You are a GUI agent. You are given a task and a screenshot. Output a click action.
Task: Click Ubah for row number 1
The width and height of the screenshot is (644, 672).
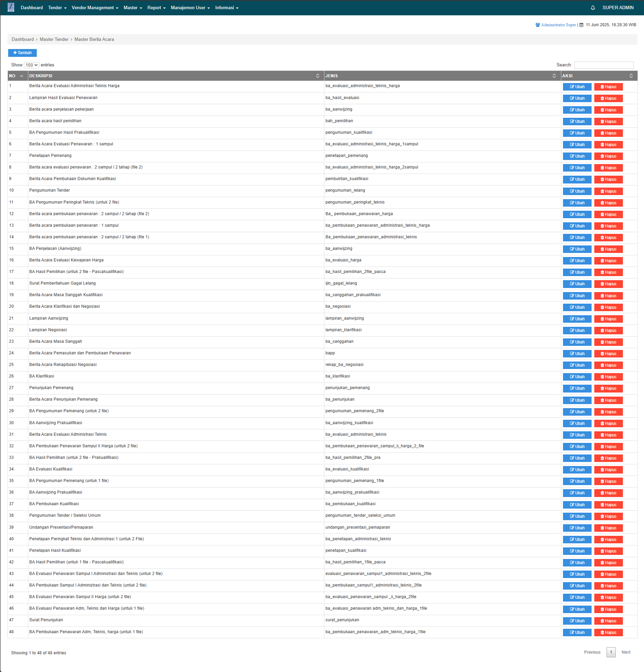[577, 87]
